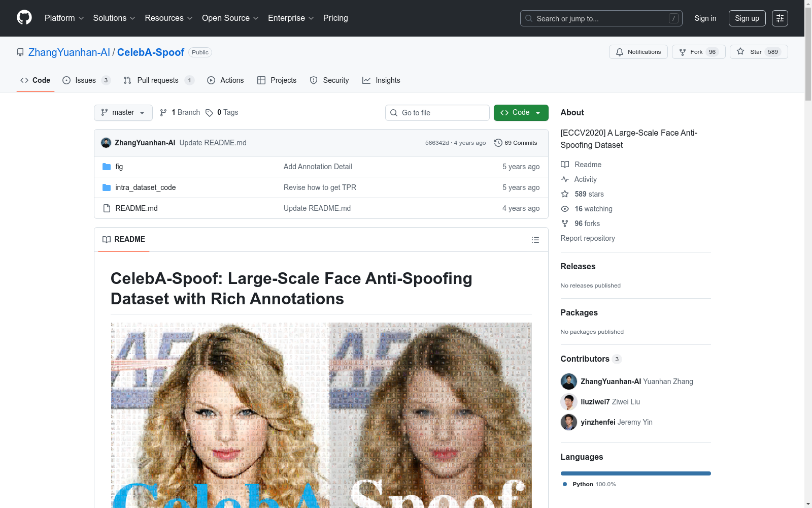
Task: Click the fork icon next to 96 forks
Action: point(565,224)
